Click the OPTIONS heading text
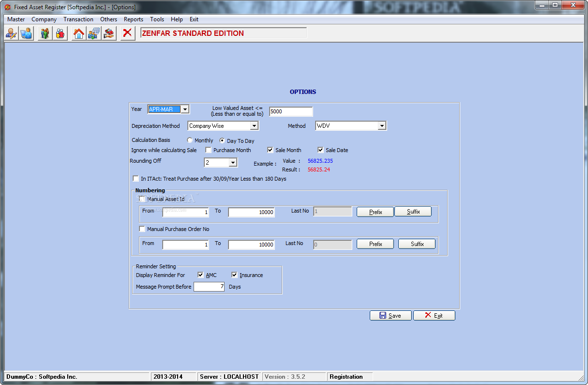The image size is (588, 385). pyautogui.click(x=303, y=92)
